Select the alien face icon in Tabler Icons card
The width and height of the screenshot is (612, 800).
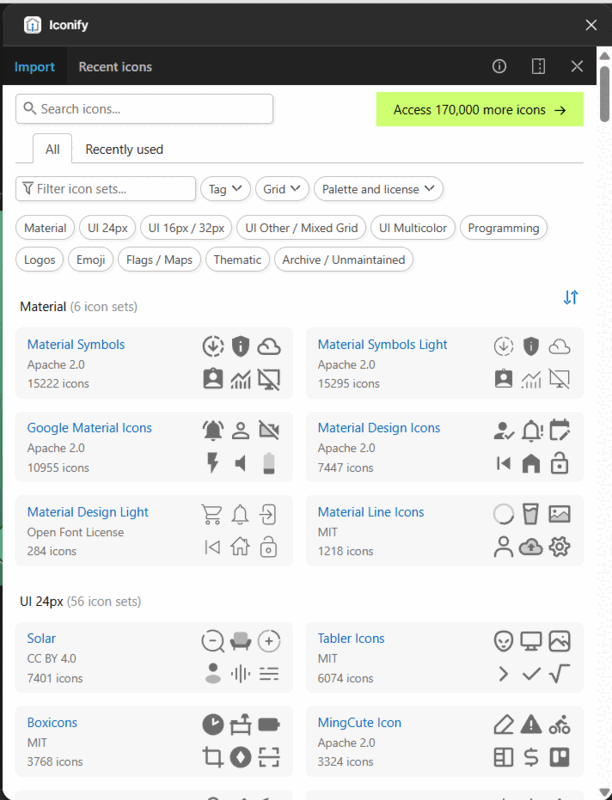point(503,641)
